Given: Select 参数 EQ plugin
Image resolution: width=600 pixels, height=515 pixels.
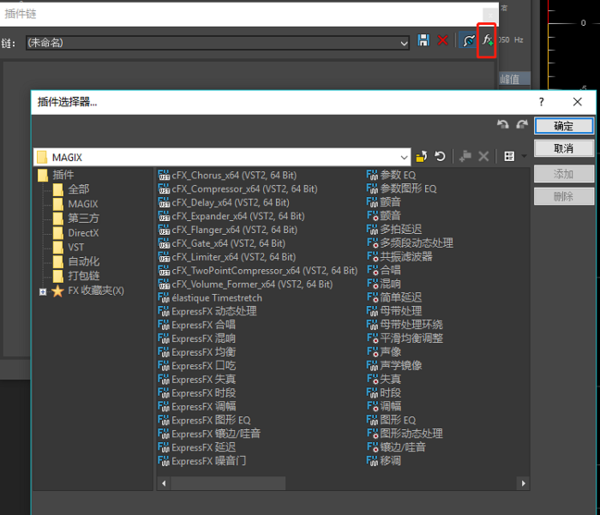Looking at the screenshot, I should (x=391, y=176).
